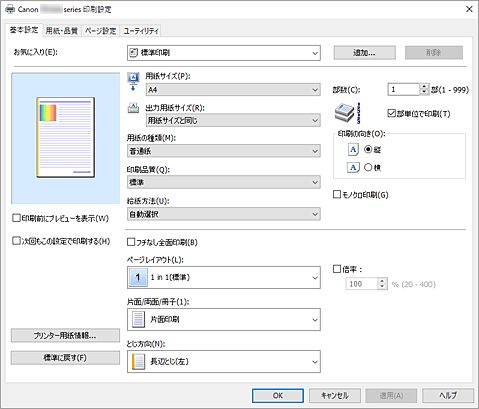Open the 用紙の種類 media type dropdown

click(224, 151)
